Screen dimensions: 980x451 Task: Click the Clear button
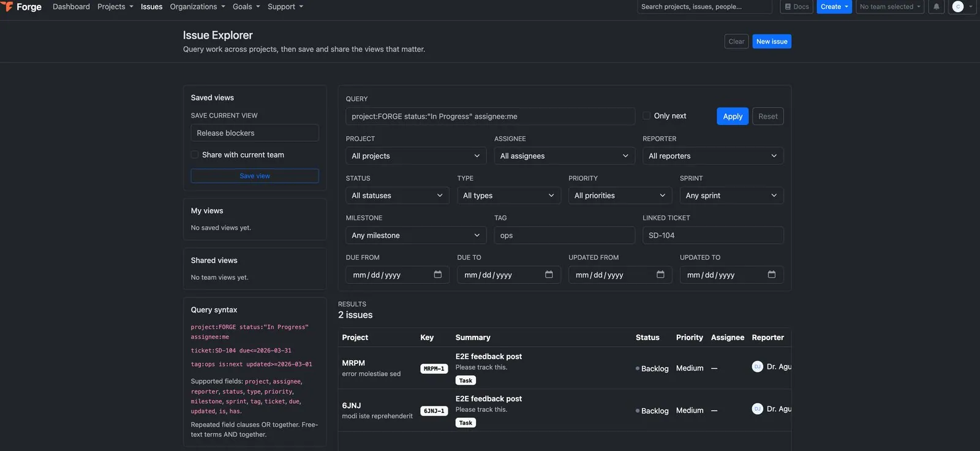736,42
